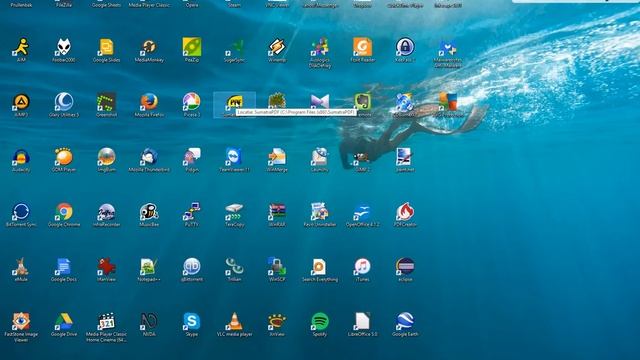This screenshot has width=640, height=360.
Task: Click the Auslogics Disk Defrag shortcut
Action: (x=320, y=48)
